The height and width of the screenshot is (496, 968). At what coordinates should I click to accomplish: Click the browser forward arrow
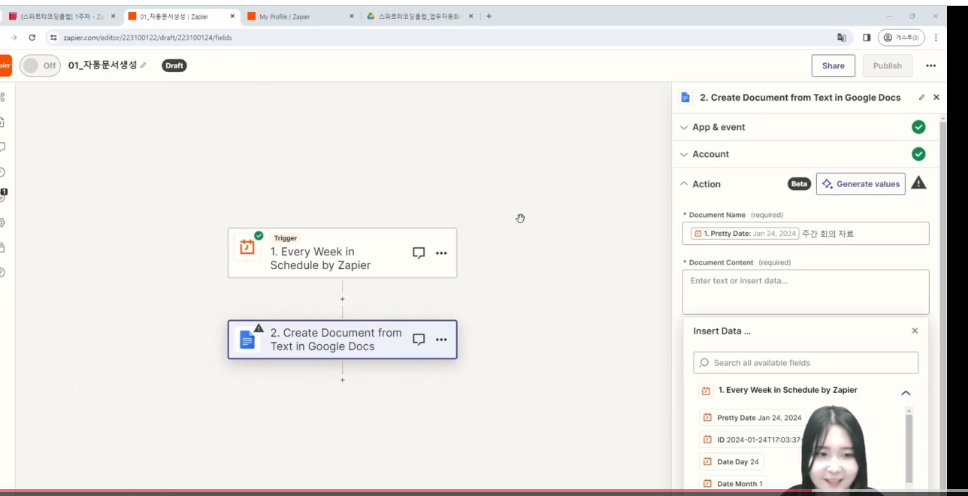click(x=14, y=38)
